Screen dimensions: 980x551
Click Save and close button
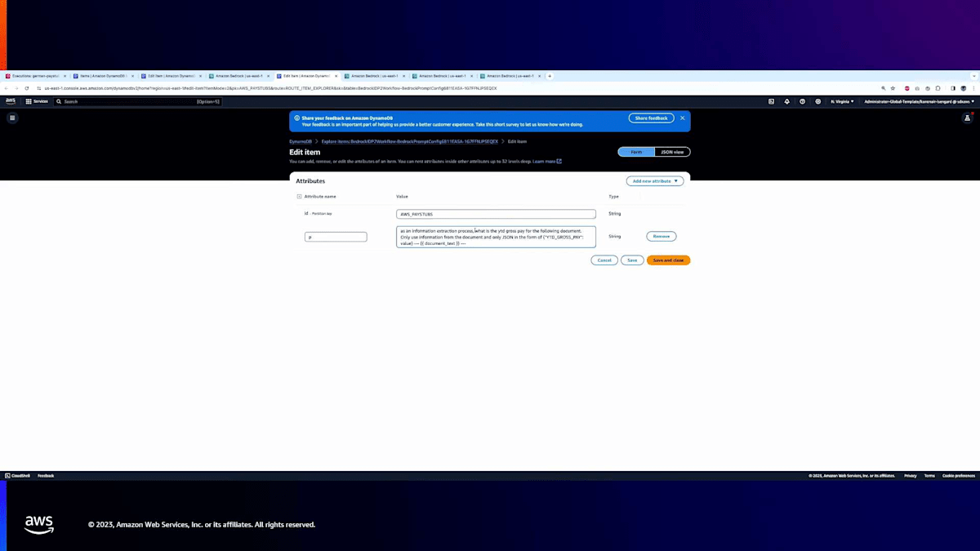668,260
